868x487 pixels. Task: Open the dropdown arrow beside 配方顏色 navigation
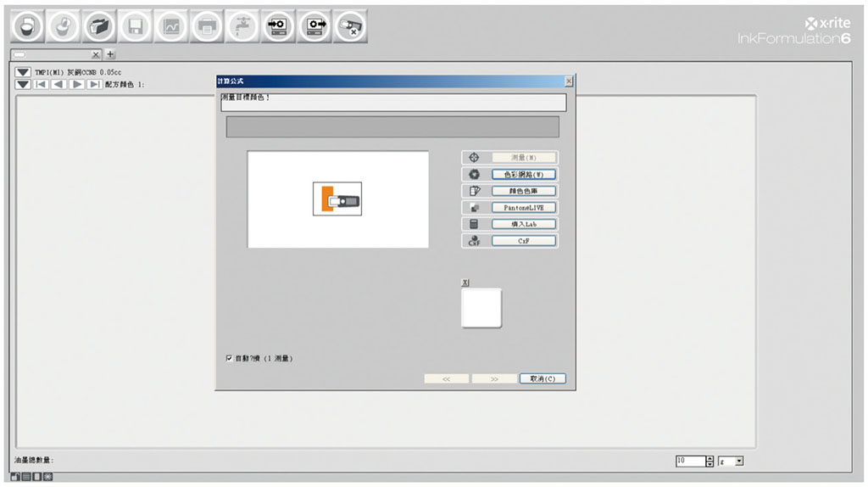(23, 85)
